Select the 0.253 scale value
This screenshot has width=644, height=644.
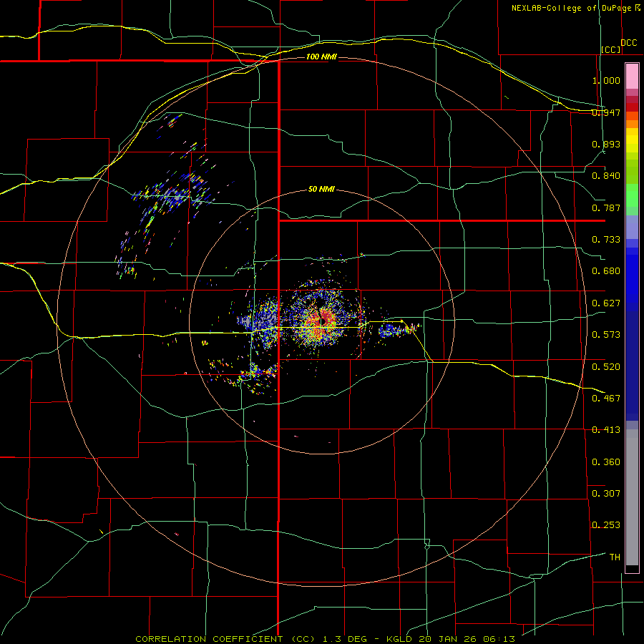click(x=606, y=525)
